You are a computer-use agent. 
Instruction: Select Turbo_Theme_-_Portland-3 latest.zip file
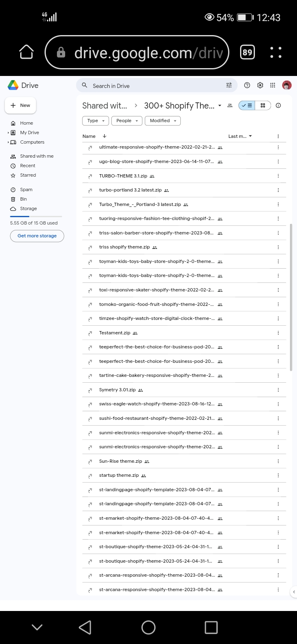(184, 204)
